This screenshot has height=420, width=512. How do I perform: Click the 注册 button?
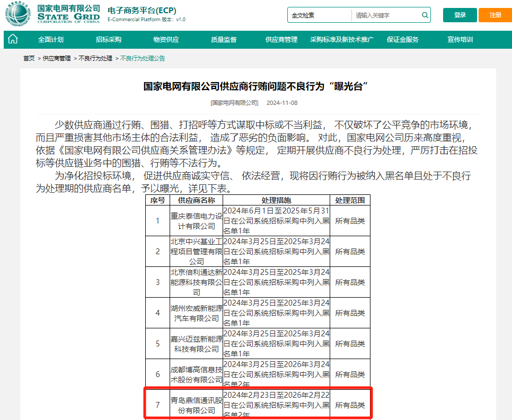495,15
